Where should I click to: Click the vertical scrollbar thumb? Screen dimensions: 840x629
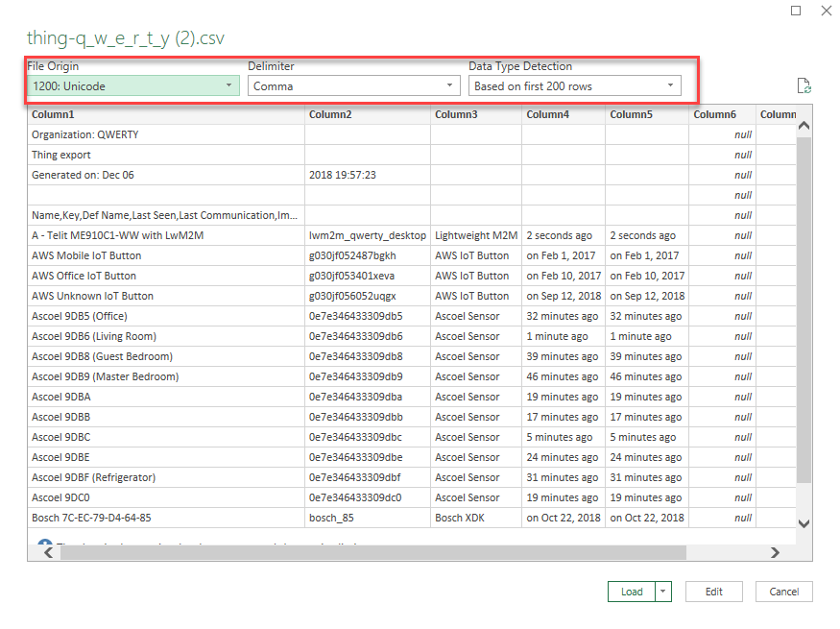tap(804, 307)
